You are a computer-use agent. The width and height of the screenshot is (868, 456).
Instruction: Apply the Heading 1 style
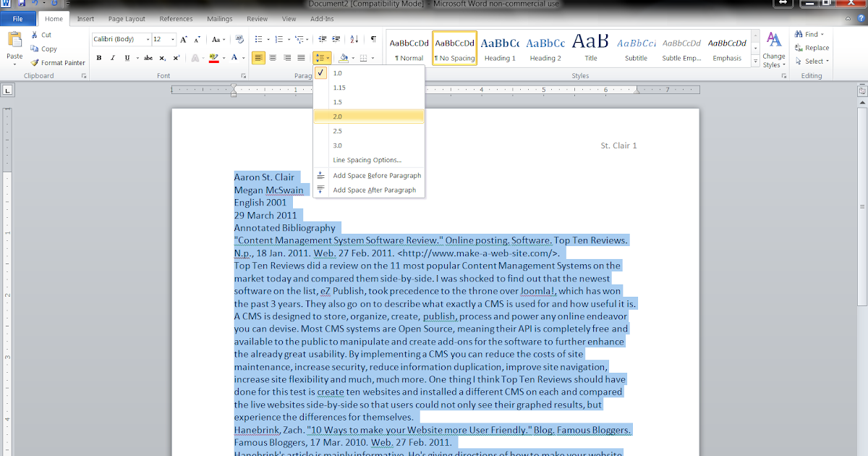(500, 48)
